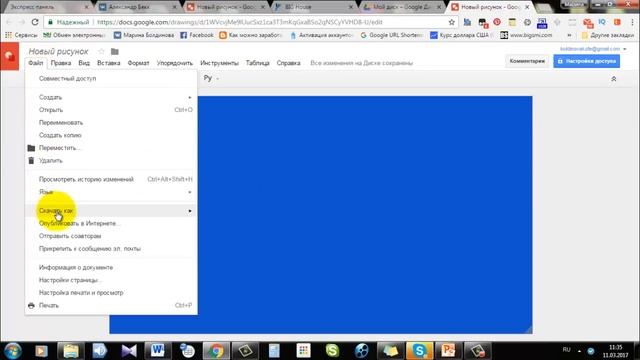Open the account email dropdown
The width and height of the screenshot is (640, 360).
[x=593, y=49]
